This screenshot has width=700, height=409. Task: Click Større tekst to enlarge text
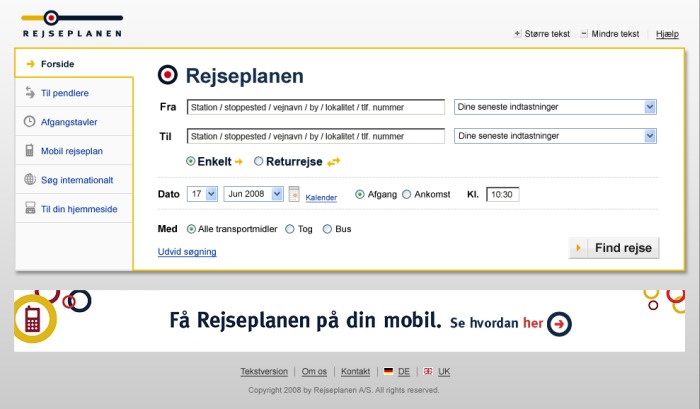[x=547, y=34]
